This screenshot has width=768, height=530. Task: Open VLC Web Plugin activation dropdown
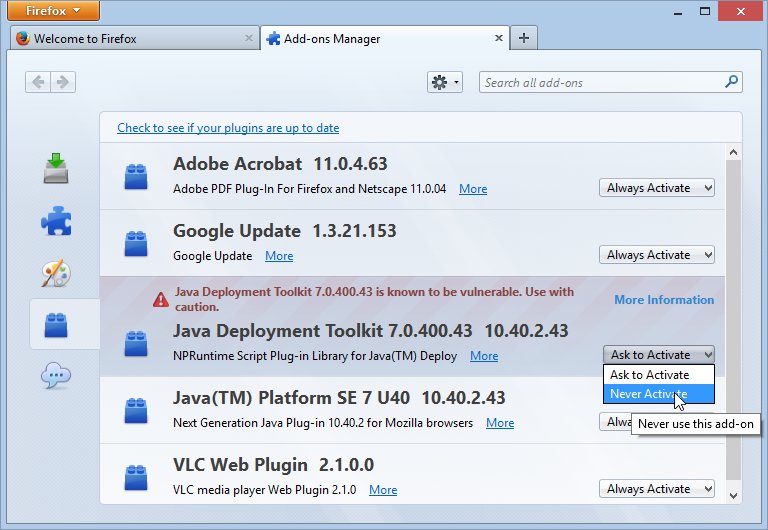(x=656, y=488)
